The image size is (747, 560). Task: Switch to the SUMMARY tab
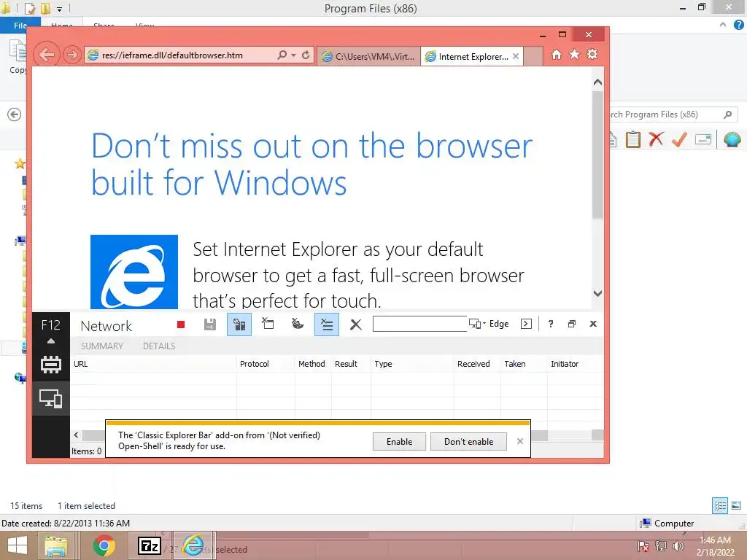[x=102, y=346]
